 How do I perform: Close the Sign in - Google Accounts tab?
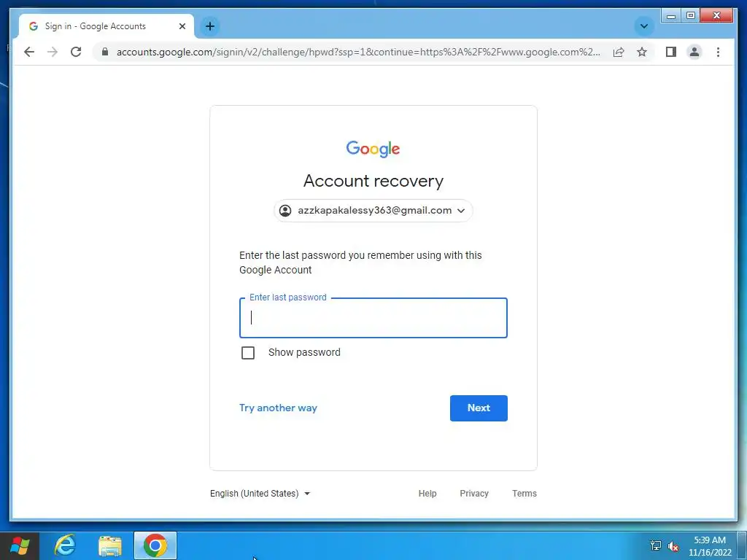tap(182, 26)
